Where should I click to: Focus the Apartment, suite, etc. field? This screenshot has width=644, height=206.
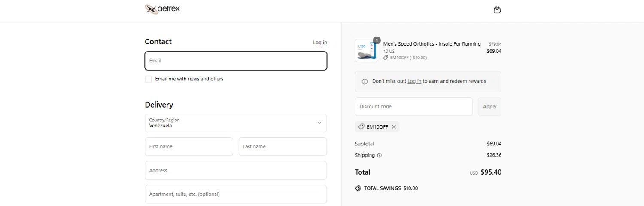[236, 194]
